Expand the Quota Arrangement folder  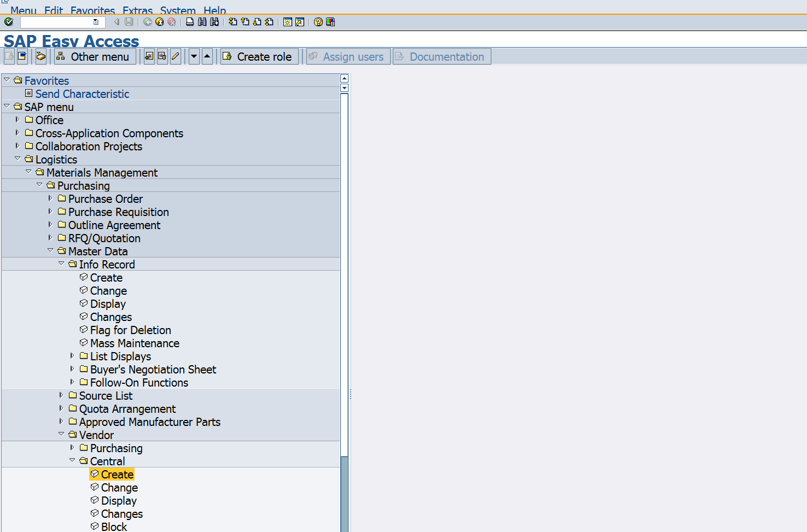(61, 408)
